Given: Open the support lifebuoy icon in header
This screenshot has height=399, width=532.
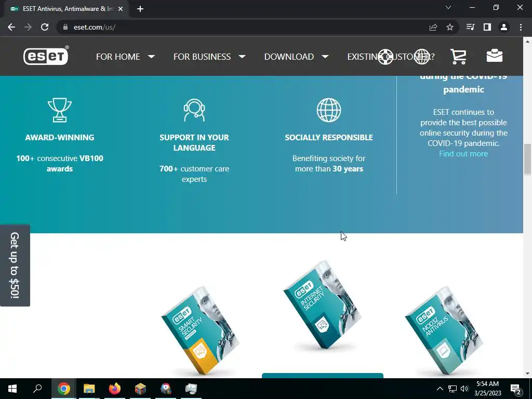Looking at the screenshot, I should [x=385, y=57].
